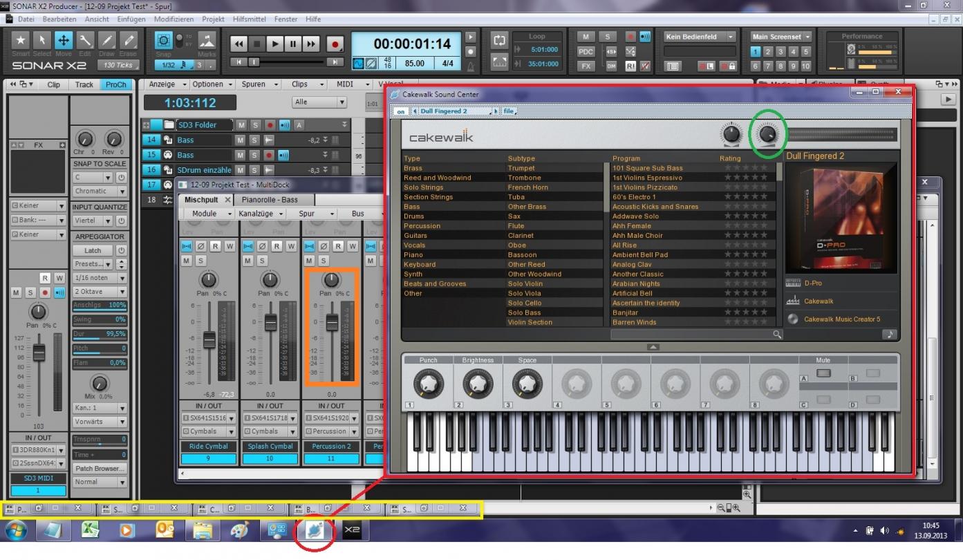Switch to screenset 10
Image resolution: width=963 pixels, height=560 pixels.
tap(805, 66)
